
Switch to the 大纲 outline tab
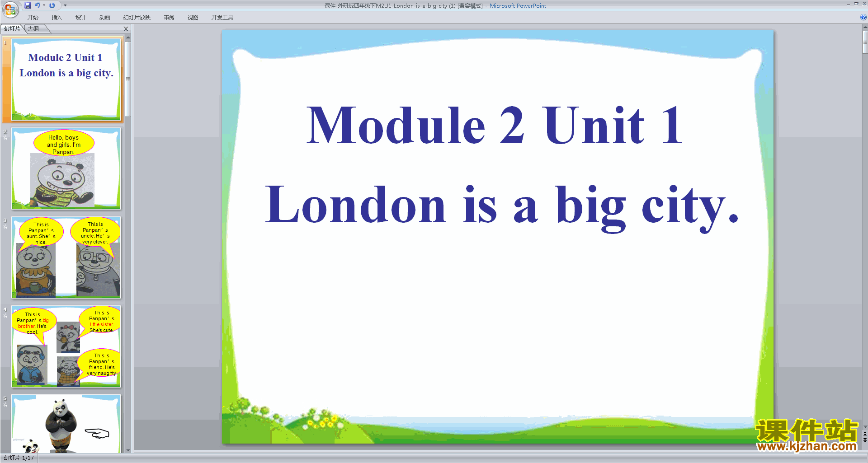point(33,29)
